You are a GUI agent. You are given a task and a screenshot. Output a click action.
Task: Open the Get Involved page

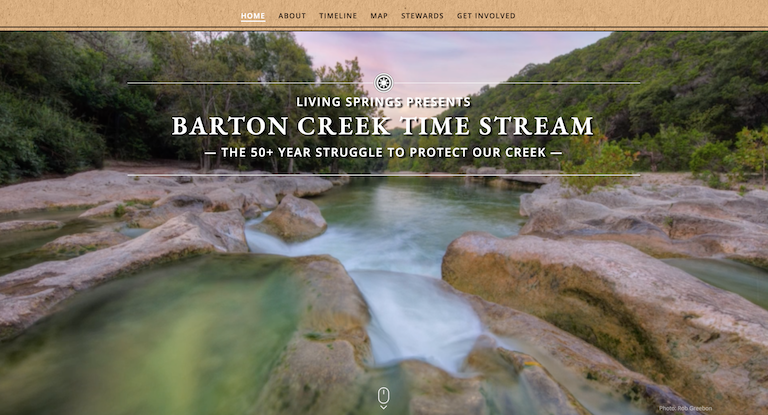(486, 16)
